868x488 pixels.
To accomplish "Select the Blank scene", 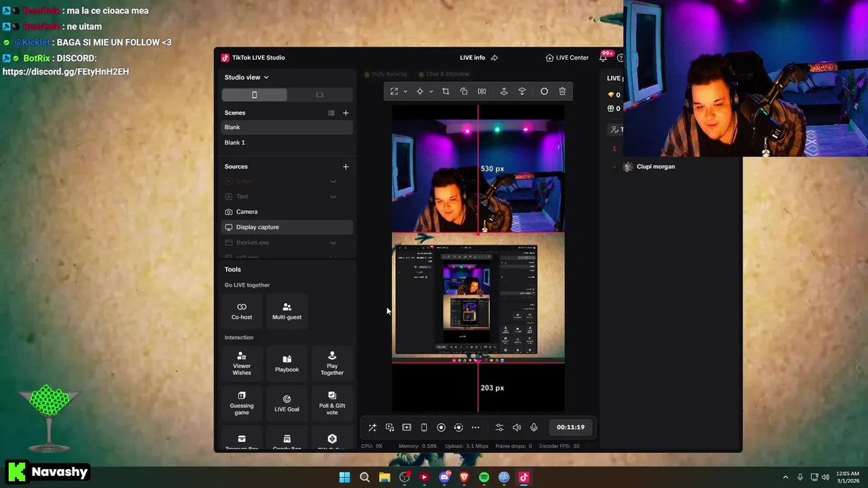I will point(287,127).
